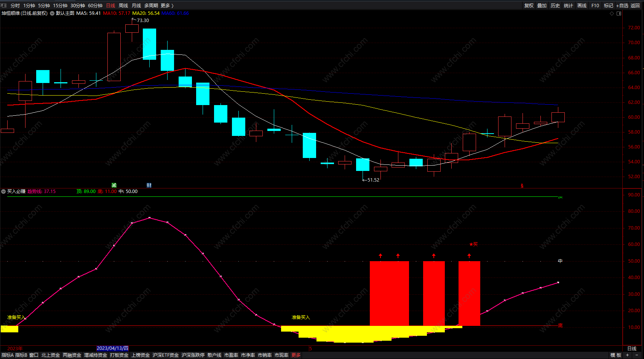Select the 沪深ETF资金 indicator tab
This screenshot has height=359, width=644.
pyautogui.click(x=166, y=355)
